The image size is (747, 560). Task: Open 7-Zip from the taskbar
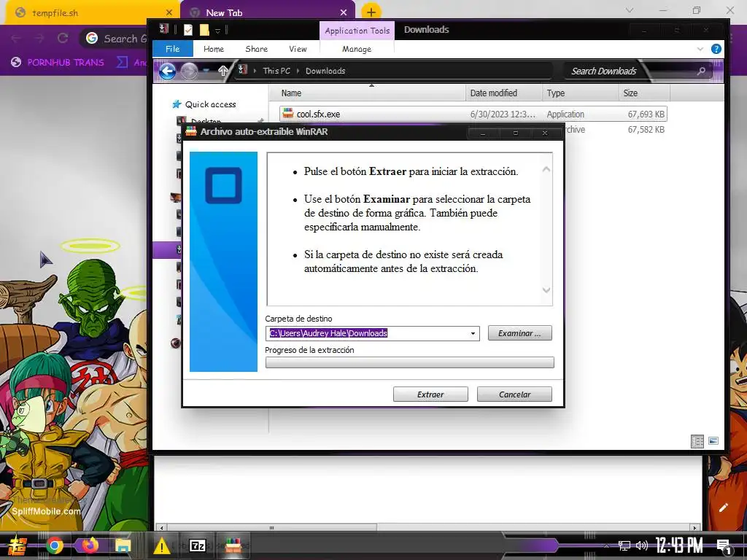(x=197, y=545)
